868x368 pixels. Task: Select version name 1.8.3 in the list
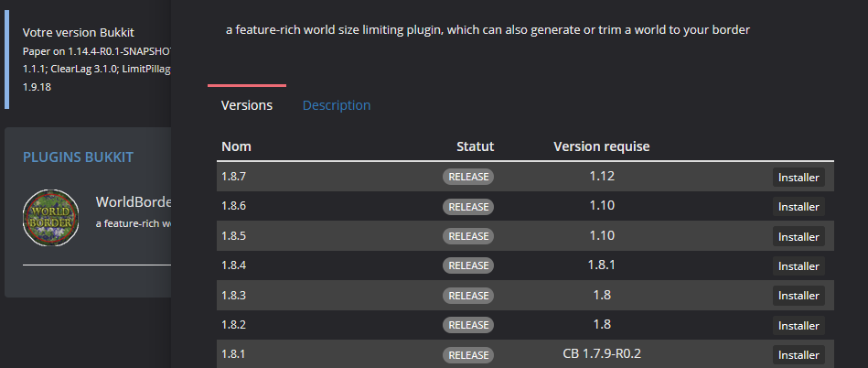pyautogui.click(x=233, y=296)
